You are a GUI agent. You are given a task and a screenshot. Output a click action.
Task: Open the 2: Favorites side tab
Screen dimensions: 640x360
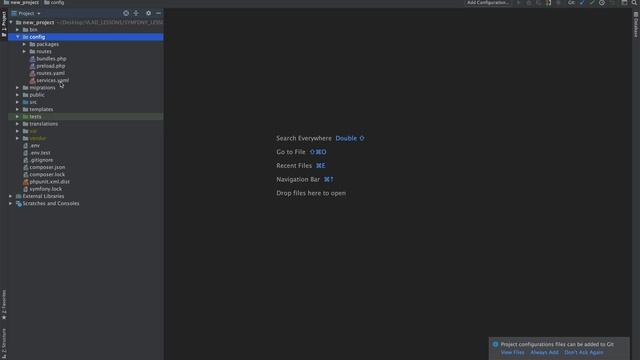(4, 304)
